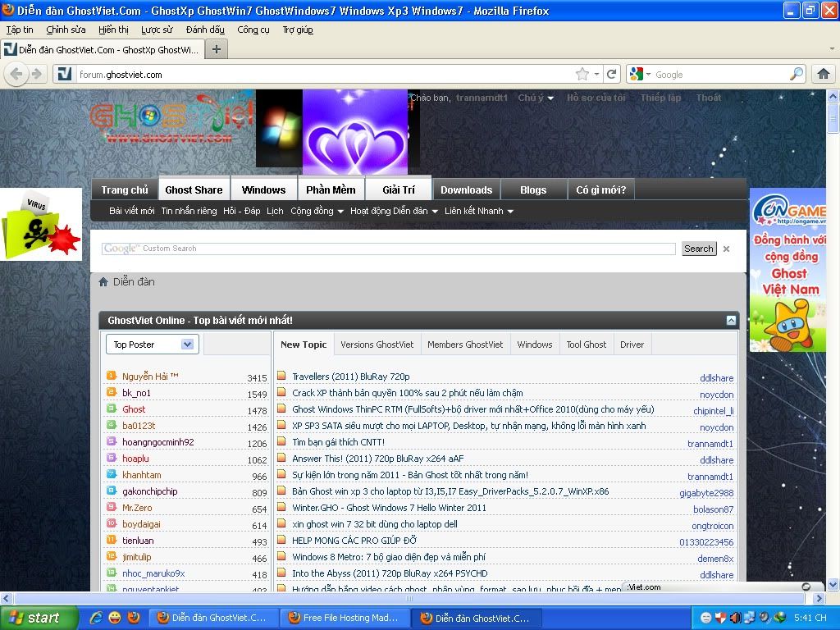Expand the Liên kết Nhanh menu

click(x=479, y=211)
